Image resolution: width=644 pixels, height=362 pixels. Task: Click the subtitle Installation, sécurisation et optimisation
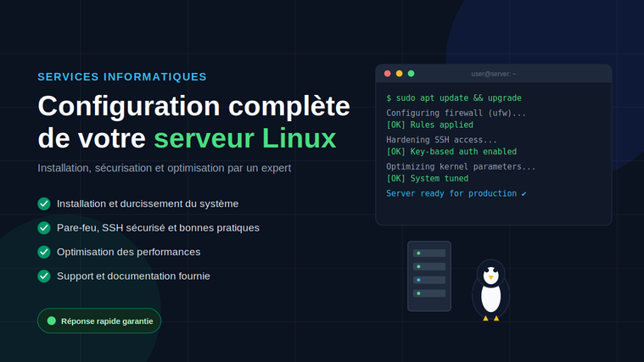[x=165, y=168]
